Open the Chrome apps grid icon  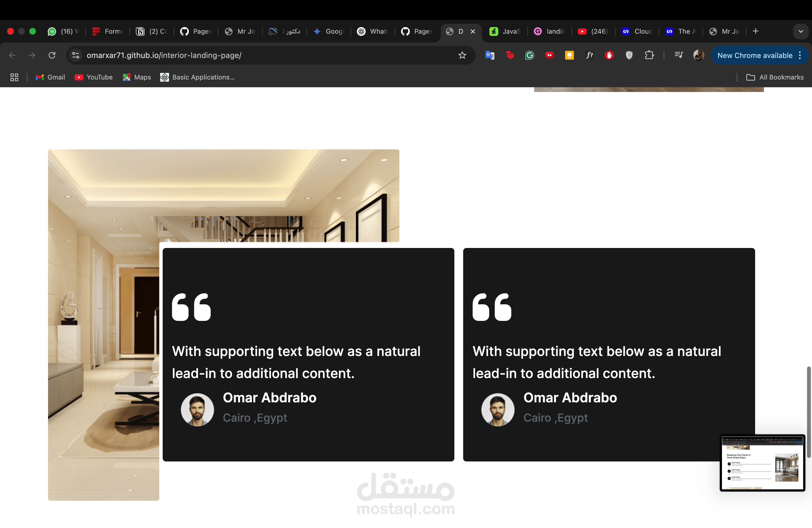pos(14,77)
